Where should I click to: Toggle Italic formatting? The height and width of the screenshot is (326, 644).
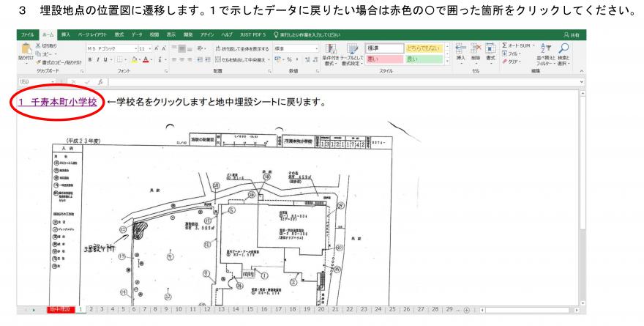pos(99,59)
